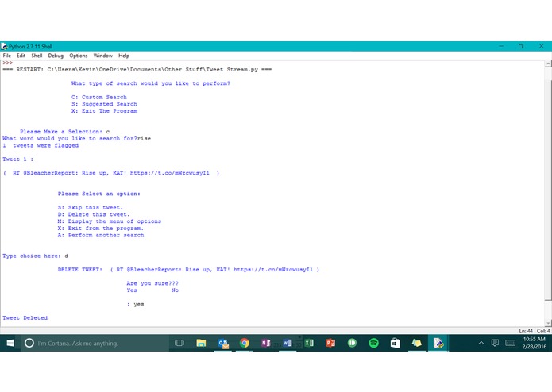Click the 'C: Custom Search' line
This screenshot has height=392, width=552.
click(x=99, y=97)
